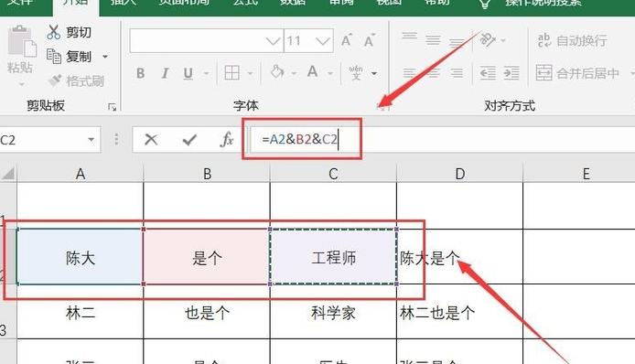Open Clipboard pane launcher

[x=113, y=107]
